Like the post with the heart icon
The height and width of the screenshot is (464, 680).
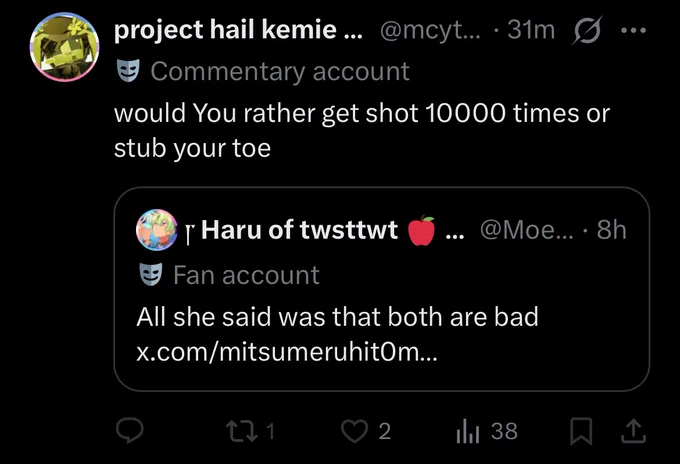point(354,431)
